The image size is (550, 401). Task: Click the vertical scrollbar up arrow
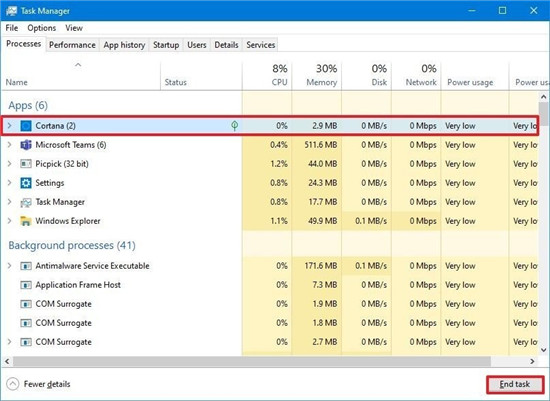[543, 96]
